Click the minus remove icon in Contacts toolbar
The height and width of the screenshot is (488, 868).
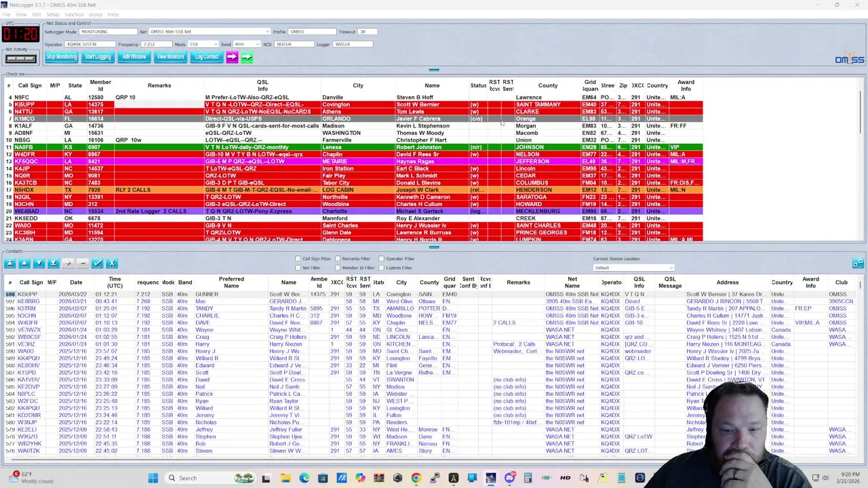(x=83, y=263)
